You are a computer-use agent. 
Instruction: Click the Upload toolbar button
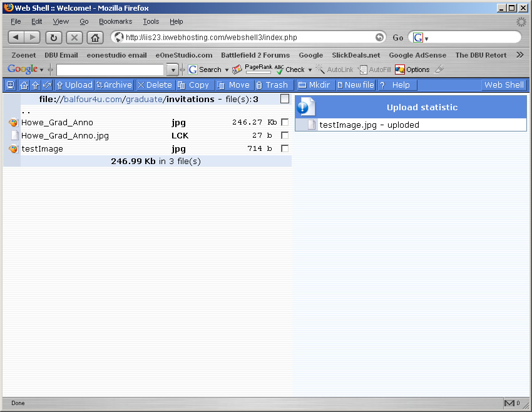[74, 85]
